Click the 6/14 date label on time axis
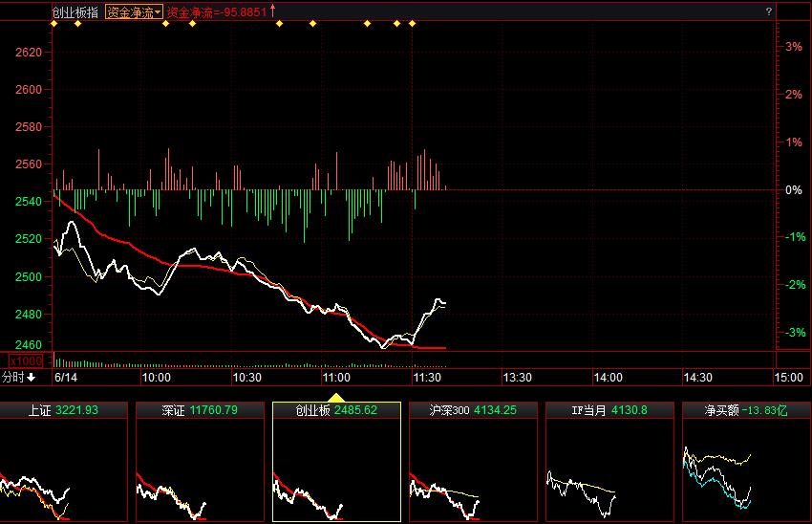The width and height of the screenshot is (812, 524). 65,378
